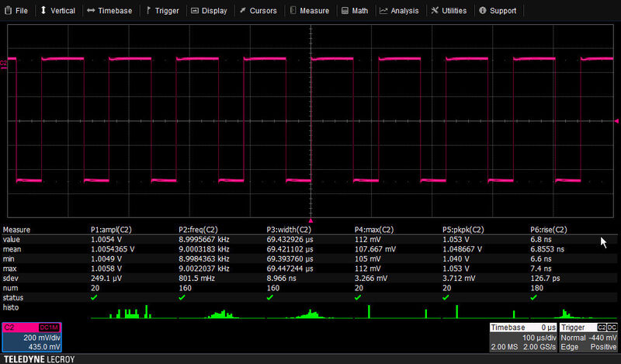This screenshot has width=621, height=364.
Task: Click the P5 status green checkmark
Action: 446,297
